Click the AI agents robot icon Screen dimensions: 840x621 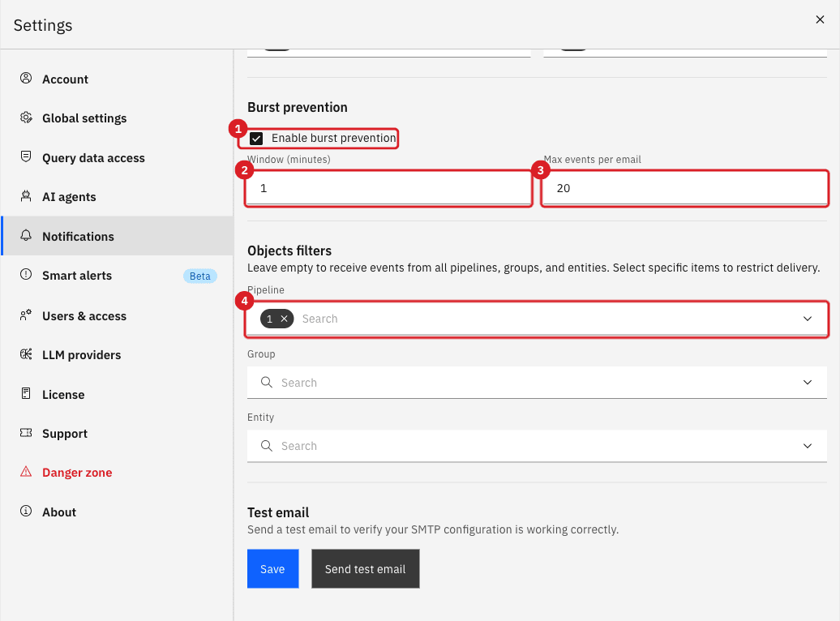click(26, 196)
